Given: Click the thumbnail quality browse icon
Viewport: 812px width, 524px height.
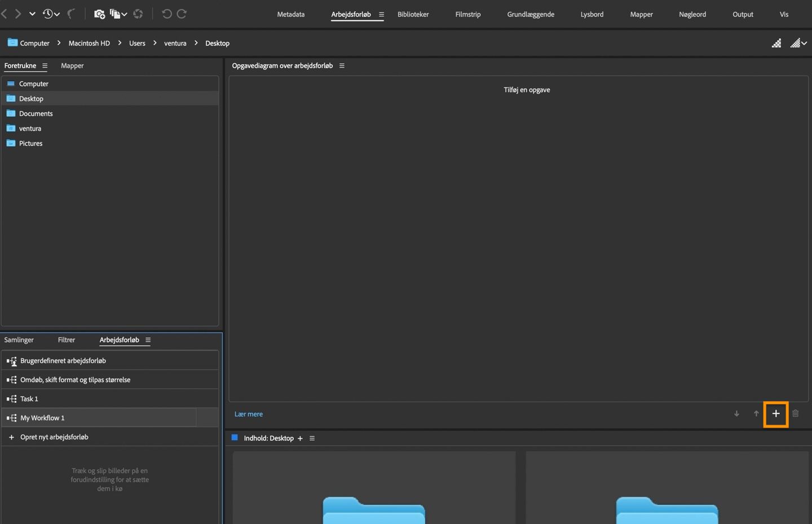Looking at the screenshot, I should 776,43.
